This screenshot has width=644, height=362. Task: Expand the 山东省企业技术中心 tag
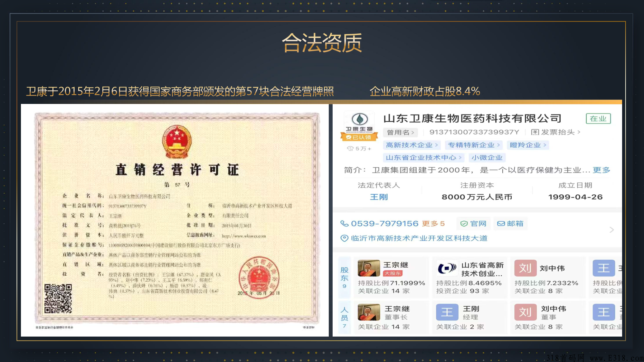coord(423,158)
